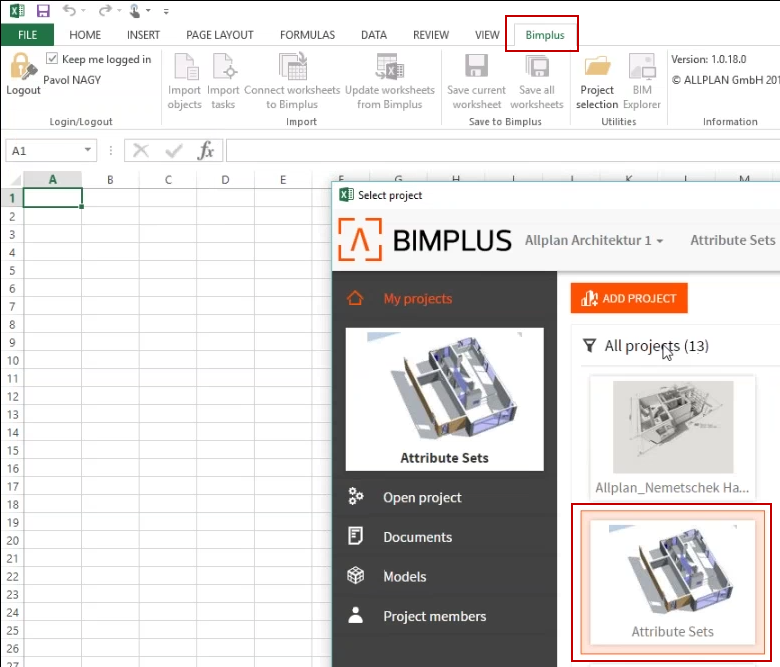Image resolution: width=780 pixels, height=667 pixels.
Task: Open Allplan Architektur 1 team dropdown
Action: 594,241
